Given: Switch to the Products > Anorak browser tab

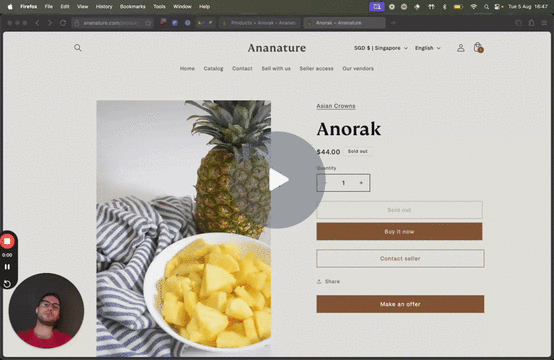Looking at the screenshot, I should click(x=260, y=23).
